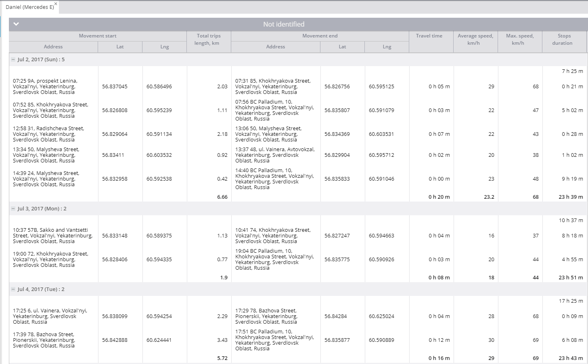588x364 pixels.
Task: Select the 13:06 50, Malysheva Street end address
Action: pos(268,134)
